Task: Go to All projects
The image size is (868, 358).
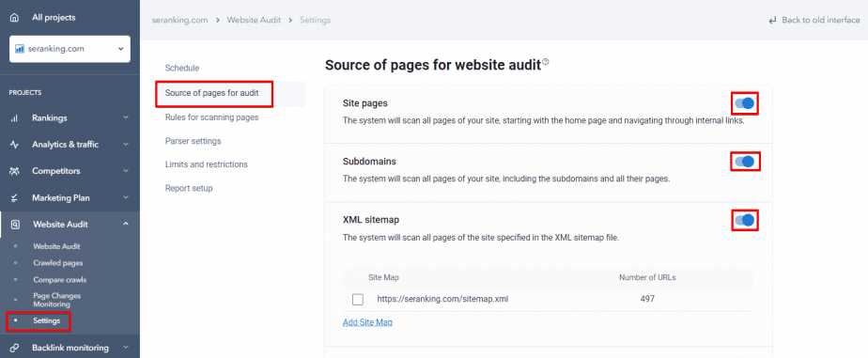Action: coord(54,18)
